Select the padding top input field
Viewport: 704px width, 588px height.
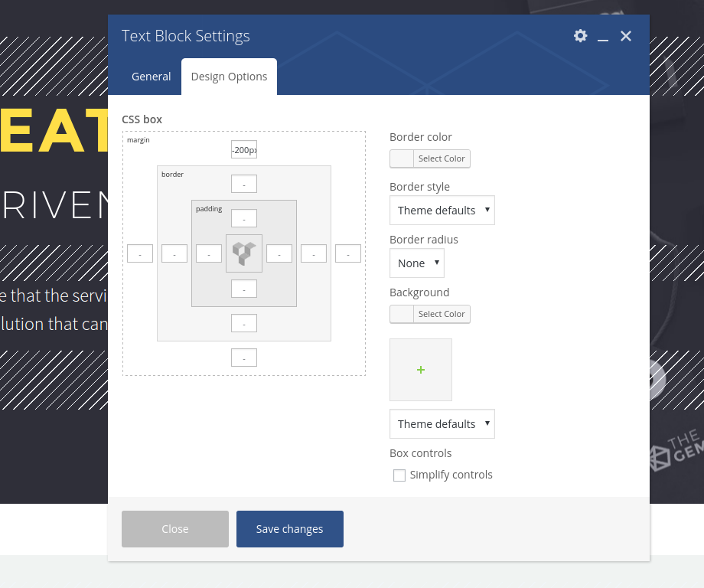click(x=244, y=218)
